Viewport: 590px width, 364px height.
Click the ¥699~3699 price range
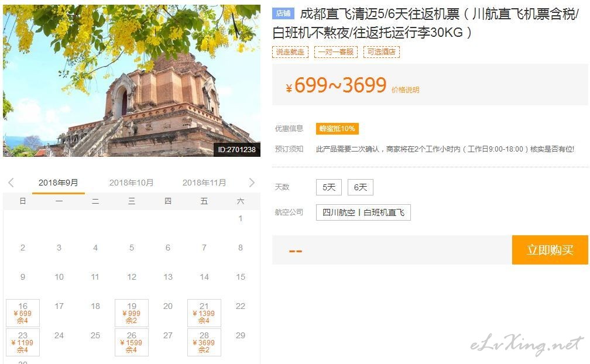337,85
